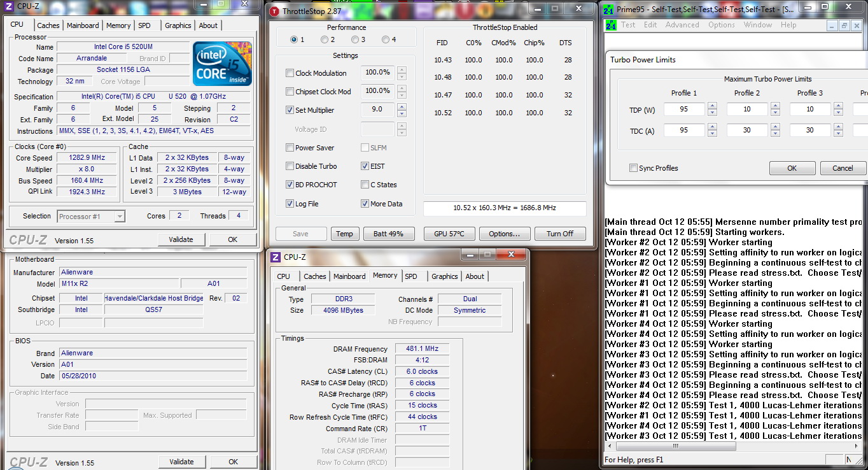
Task: Switch to Caches tab in CPU-Z processor window
Action: pyautogui.click(x=48, y=25)
